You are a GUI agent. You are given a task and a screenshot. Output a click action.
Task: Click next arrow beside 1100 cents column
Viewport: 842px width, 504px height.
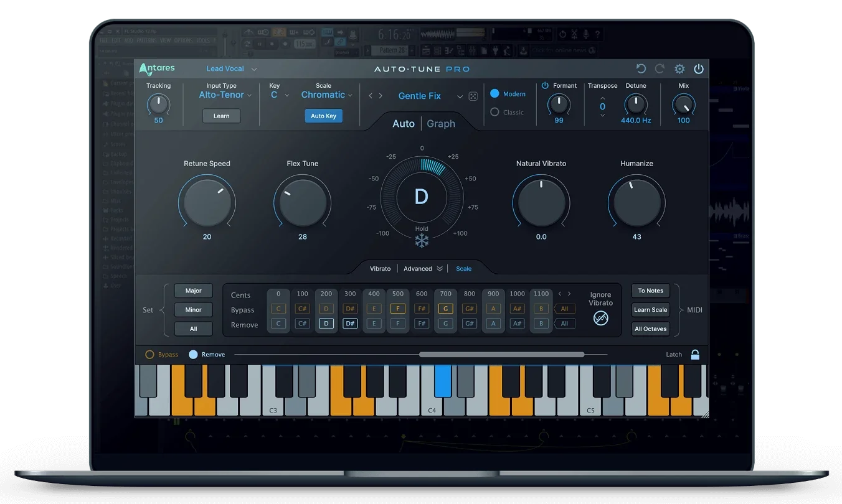tap(569, 294)
